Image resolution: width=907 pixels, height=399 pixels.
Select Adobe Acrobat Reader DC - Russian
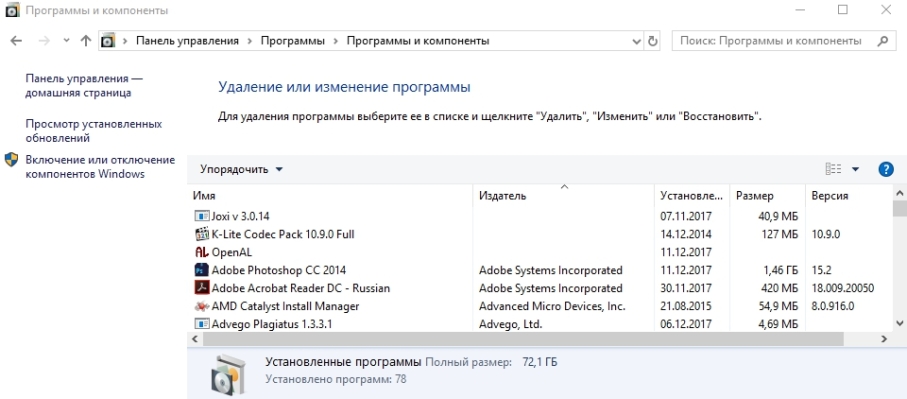pos(301,288)
